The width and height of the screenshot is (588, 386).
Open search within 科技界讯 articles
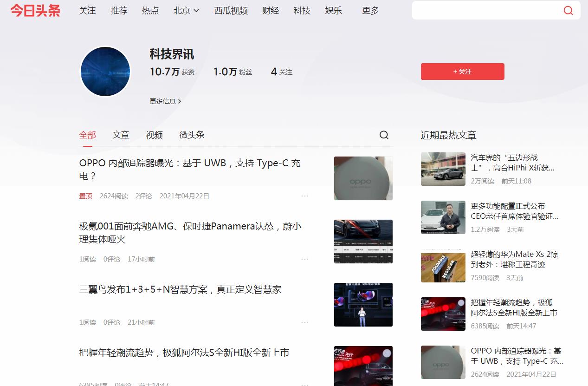click(x=384, y=135)
